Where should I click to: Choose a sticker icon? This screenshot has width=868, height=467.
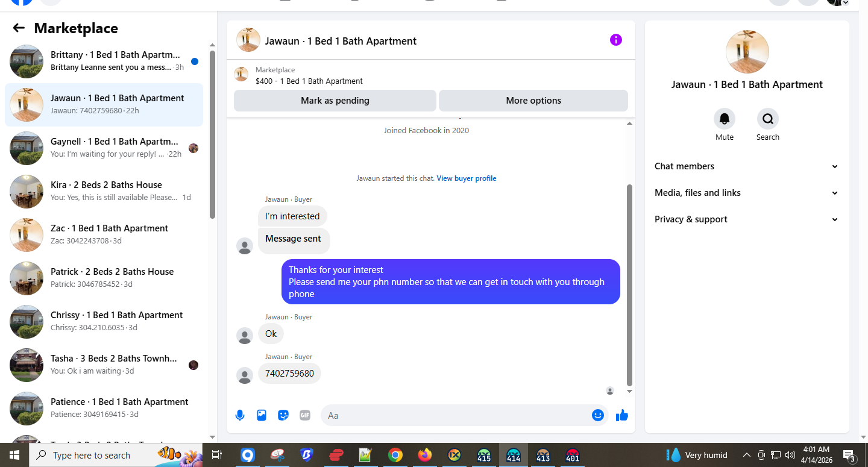coord(283,415)
